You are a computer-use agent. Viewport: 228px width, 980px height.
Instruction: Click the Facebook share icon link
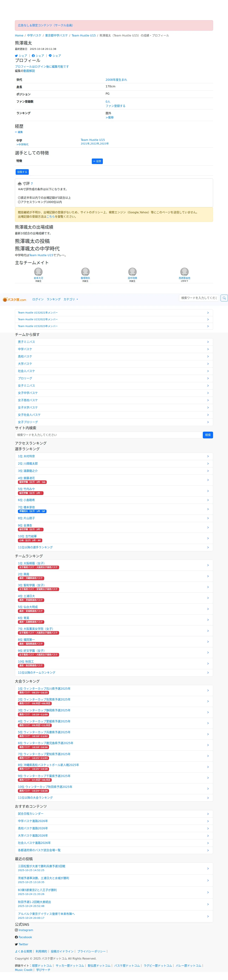coord(38,56)
